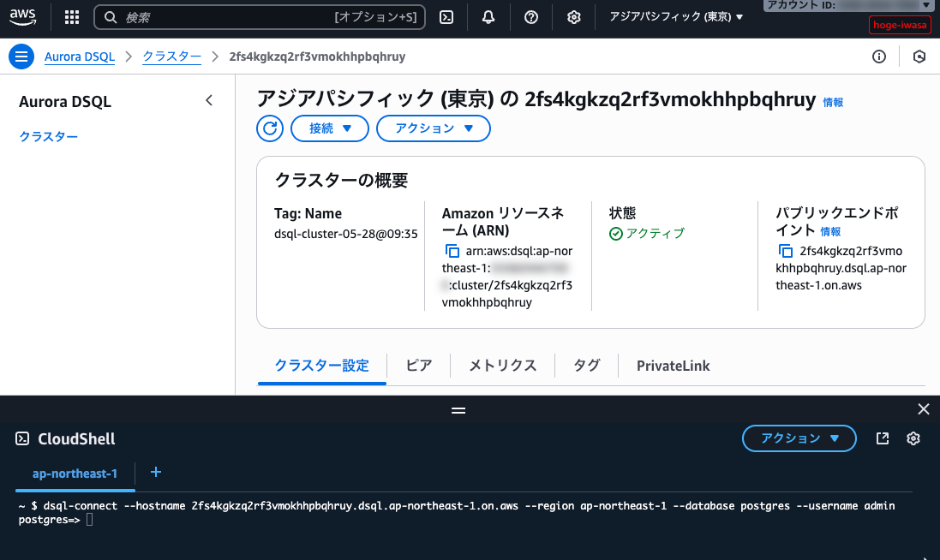The height and width of the screenshot is (560, 940).
Task: Refresh the cluster details
Action: pyautogui.click(x=270, y=128)
